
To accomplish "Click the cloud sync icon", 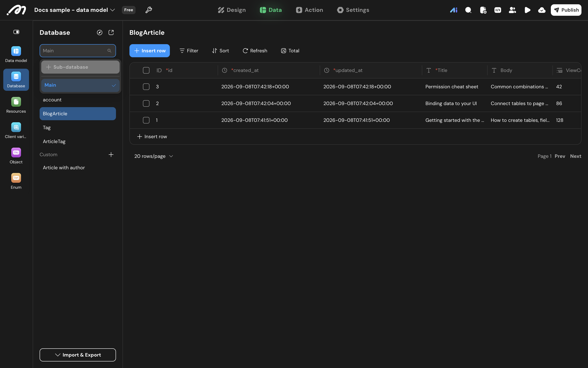I will (542, 10).
